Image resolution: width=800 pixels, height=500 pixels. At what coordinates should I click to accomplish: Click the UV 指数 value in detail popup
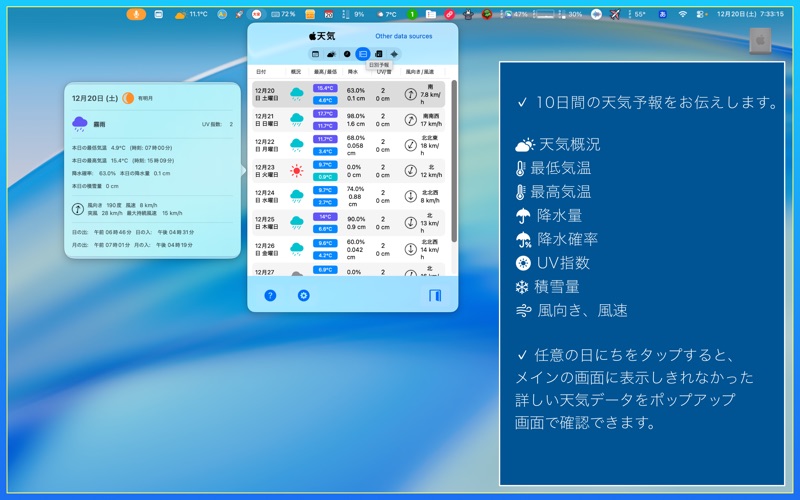tap(231, 124)
